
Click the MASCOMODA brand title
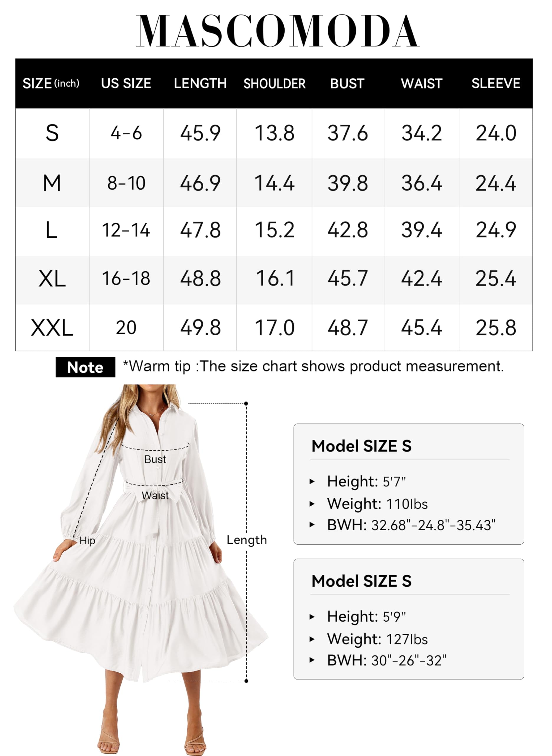(x=277, y=31)
